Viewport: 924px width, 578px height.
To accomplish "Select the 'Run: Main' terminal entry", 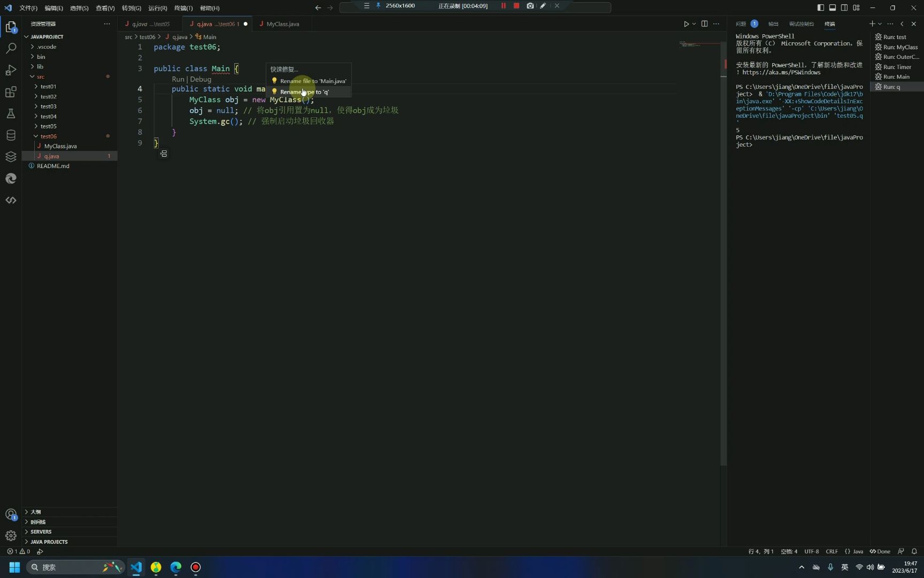I will pos(897,77).
